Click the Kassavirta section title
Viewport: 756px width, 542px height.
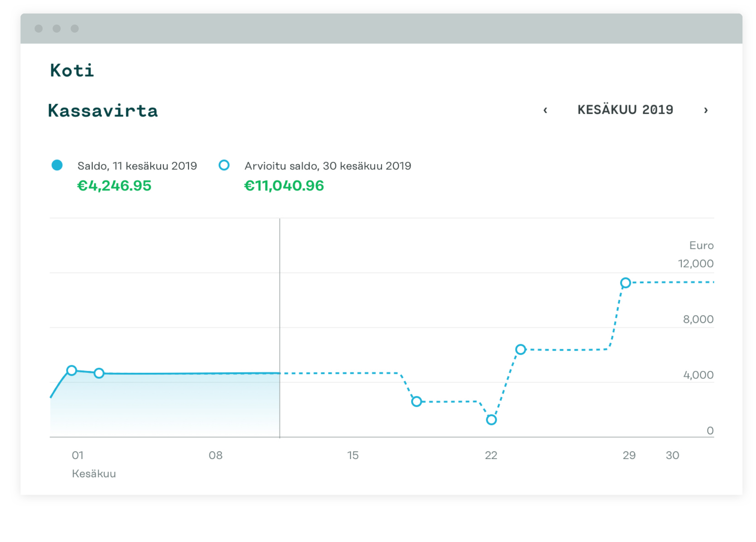(103, 110)
